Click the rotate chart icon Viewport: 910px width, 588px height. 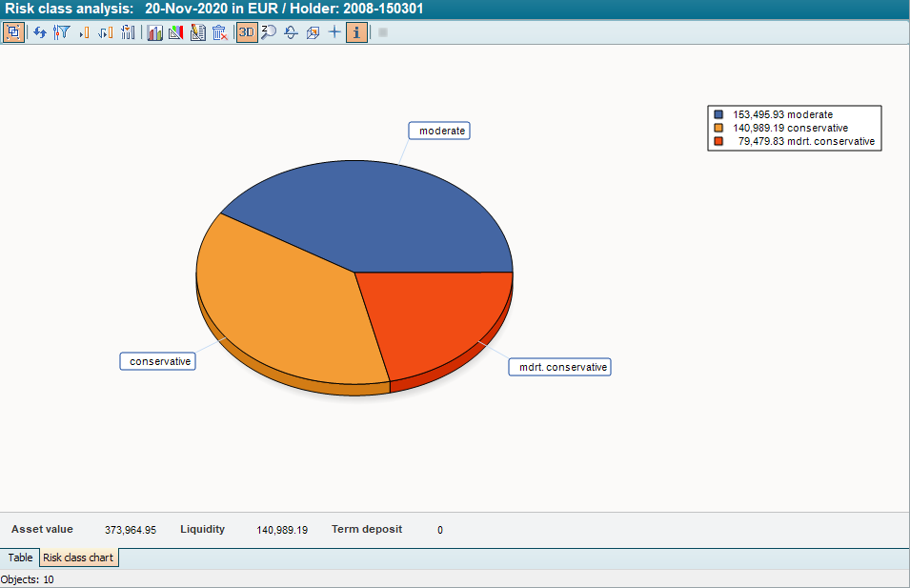[291, 32]
